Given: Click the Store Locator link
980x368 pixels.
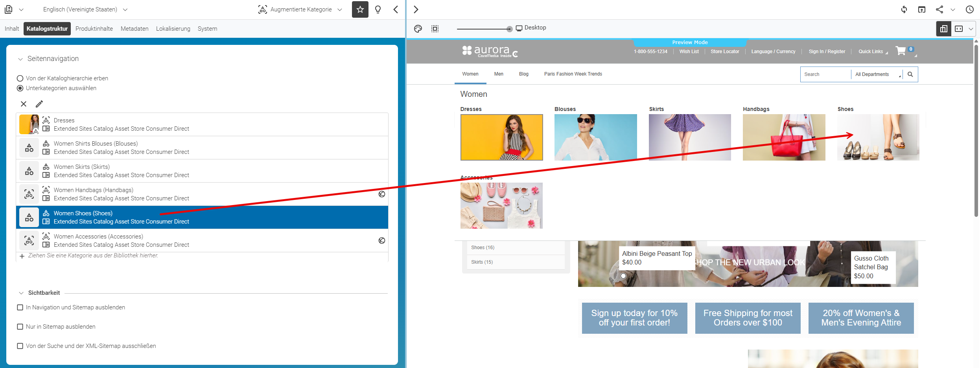Looking at the screenshot, I should pyautogui.click(x=725, y=52).
